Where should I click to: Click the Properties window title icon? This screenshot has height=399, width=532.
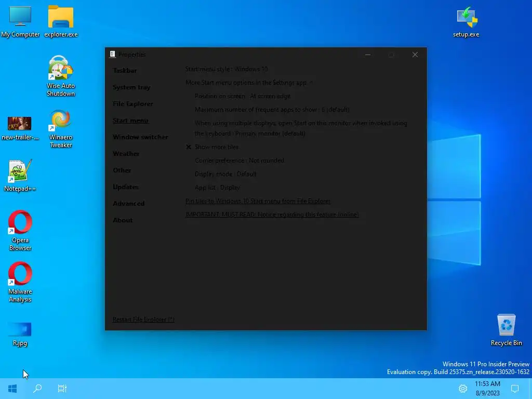coord(113,54)
